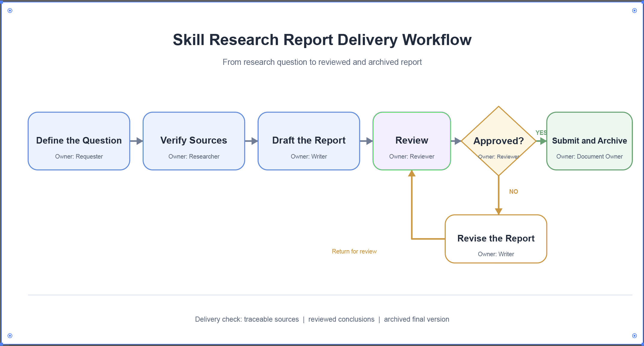Click the 'Owner: Requester' text
Viewport: 644px width, 346px height.
[x=79, y=156]
